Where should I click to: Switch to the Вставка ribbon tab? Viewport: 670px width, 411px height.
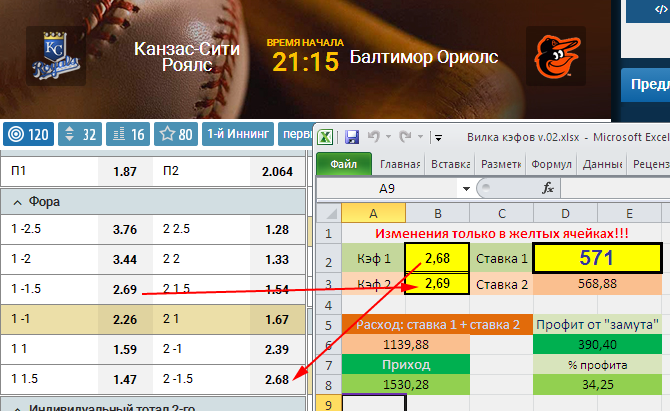point(450,164)
